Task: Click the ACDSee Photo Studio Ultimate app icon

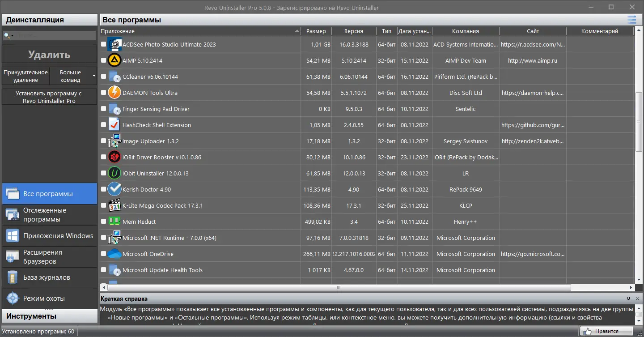Action: click(x=115, y=44)
